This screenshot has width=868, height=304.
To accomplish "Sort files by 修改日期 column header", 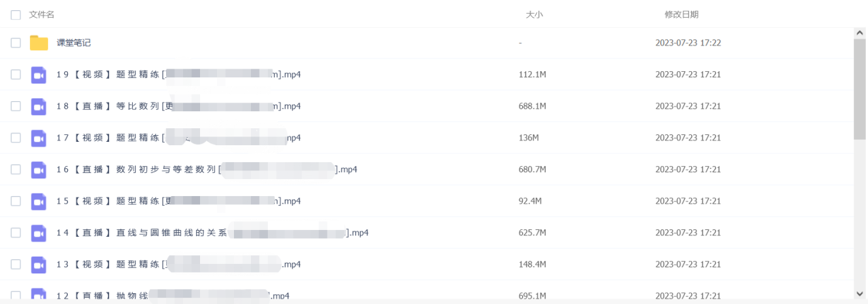I will [x=682, y=14].
